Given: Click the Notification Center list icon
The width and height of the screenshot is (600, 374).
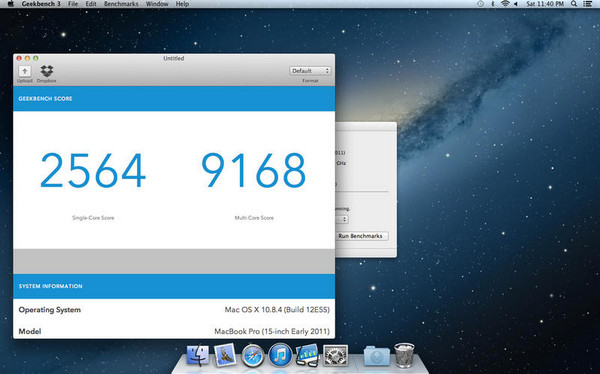Looking at the screenshot, I should 588,4.
